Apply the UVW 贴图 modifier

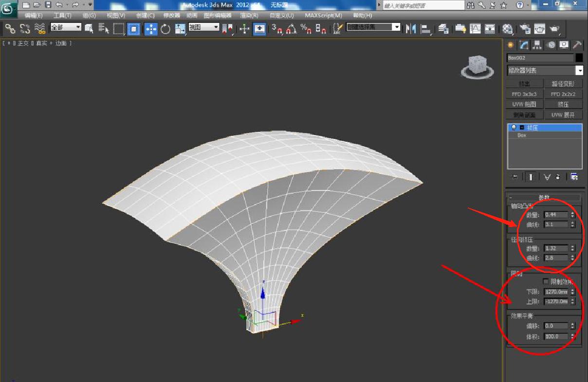tap(524, 104)
